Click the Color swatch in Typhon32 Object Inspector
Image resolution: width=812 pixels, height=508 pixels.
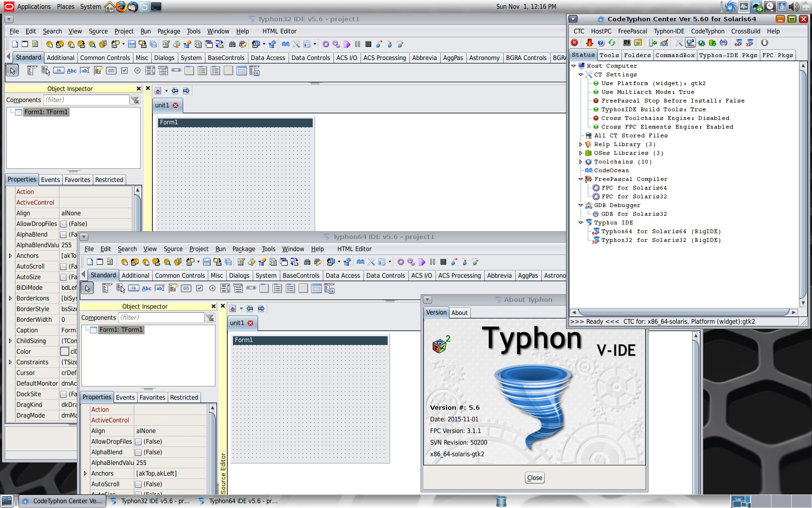tap(65, 352)
